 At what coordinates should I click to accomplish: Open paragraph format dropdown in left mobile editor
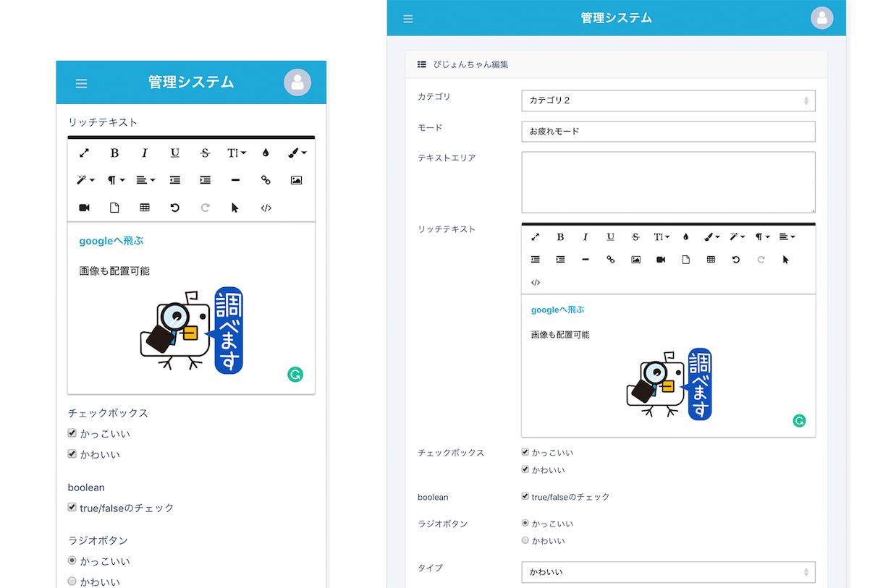(116, 180)
